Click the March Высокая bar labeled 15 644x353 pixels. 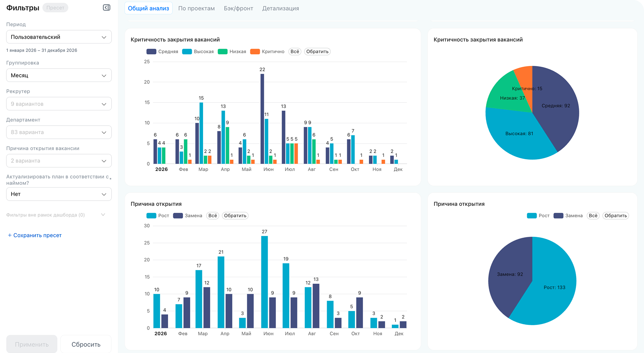[201, 133]
